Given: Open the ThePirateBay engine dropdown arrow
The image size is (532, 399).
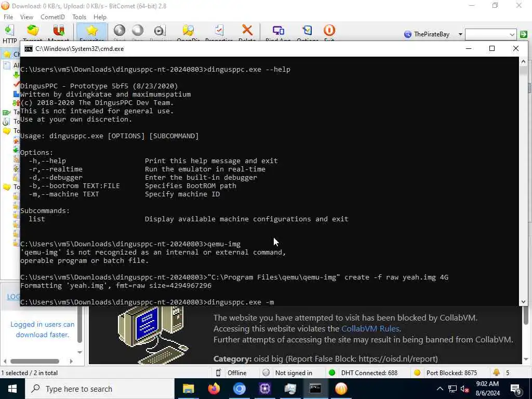Looking at the screenshot, I should pos(460,34).
